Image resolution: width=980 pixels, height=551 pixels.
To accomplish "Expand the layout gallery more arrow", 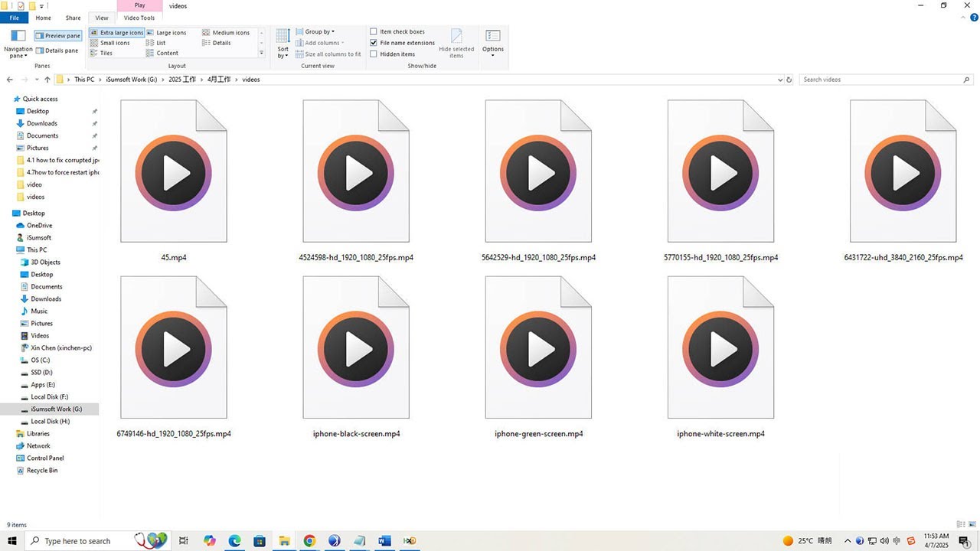I will click(262, 54).
